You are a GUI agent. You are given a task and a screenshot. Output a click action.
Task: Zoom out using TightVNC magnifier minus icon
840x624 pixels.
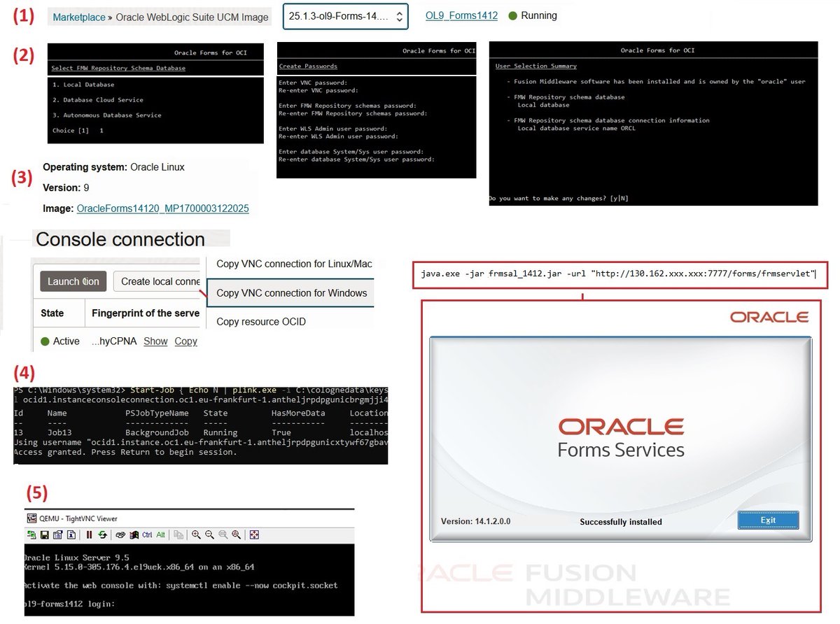[210, 534]
